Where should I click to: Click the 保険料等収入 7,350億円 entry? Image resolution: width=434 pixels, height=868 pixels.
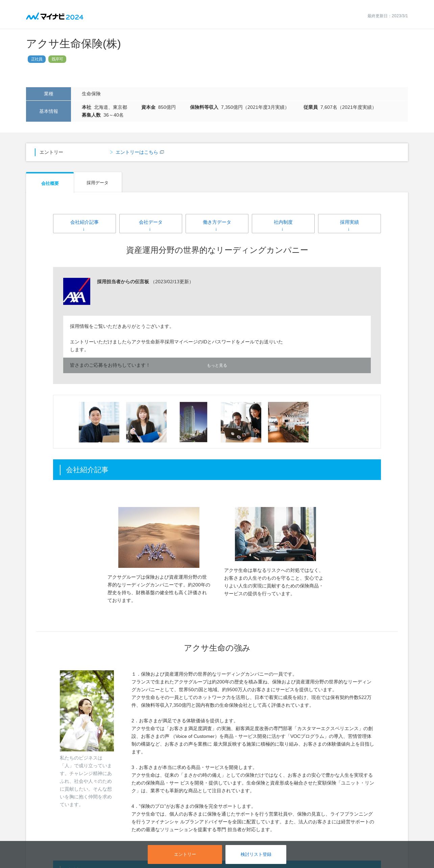tap(239, 107)
